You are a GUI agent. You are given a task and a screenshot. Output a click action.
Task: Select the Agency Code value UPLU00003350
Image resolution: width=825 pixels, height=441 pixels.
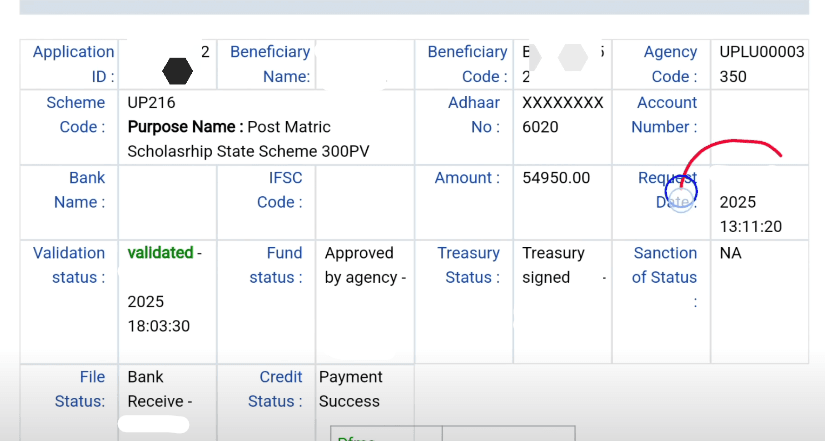pyautogui.click(x=761, y=64)
